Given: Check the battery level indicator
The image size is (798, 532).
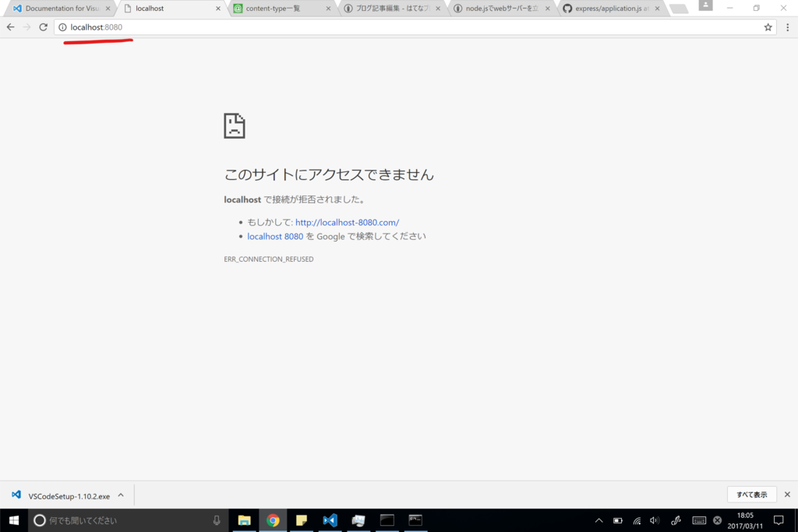Looking at the screenshot, I should (617, 520).
